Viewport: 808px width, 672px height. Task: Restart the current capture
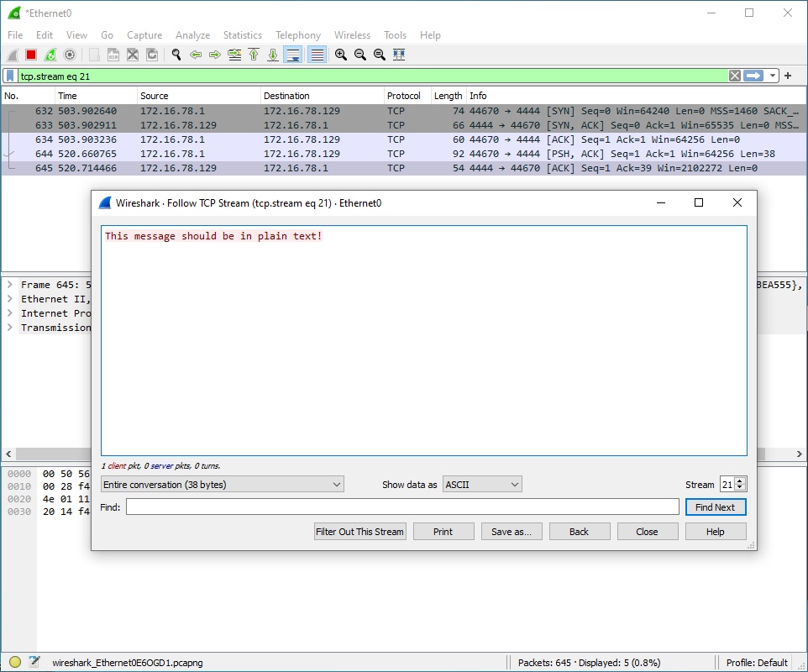tap(50, 55)
